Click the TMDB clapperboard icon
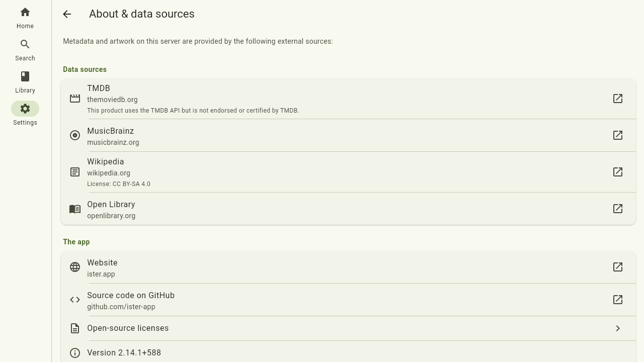 [75, 99]
